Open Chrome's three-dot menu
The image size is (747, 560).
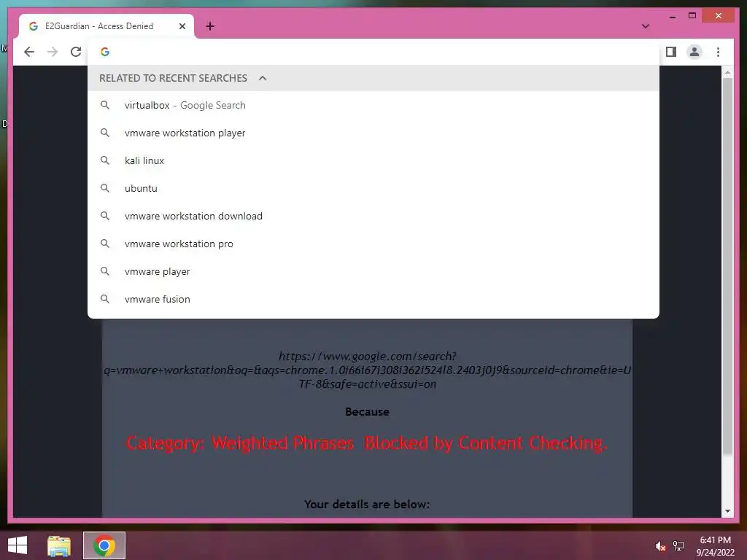click(x=718, y=52)
